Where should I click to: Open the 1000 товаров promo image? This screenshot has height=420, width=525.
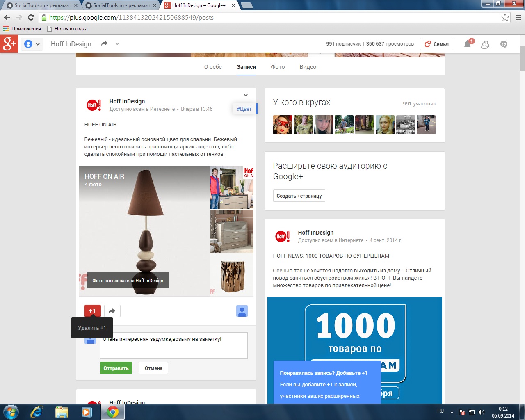355,350
